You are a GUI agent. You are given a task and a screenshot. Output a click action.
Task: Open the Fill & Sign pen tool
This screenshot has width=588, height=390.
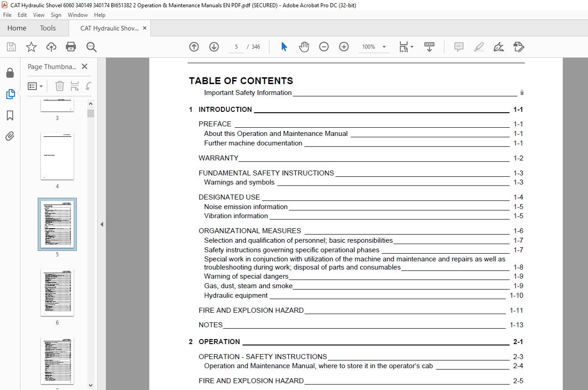(x=499, y=47)
